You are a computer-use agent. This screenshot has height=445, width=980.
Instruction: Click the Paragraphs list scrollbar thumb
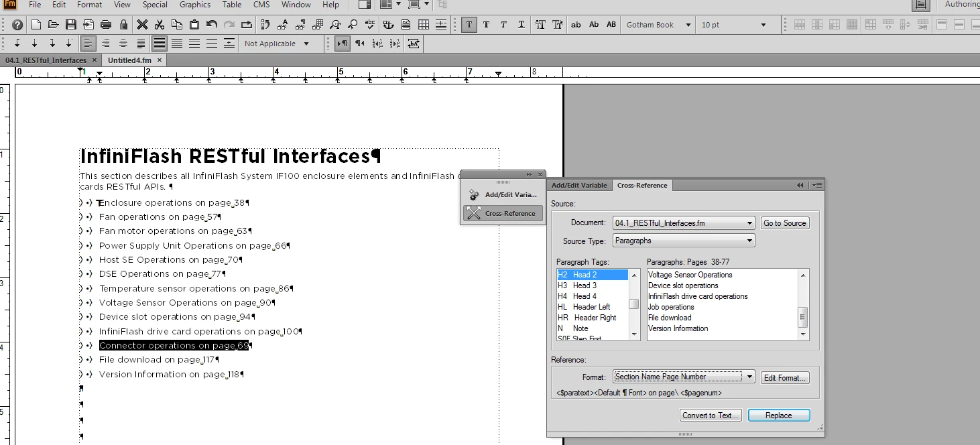click(802, 316)
